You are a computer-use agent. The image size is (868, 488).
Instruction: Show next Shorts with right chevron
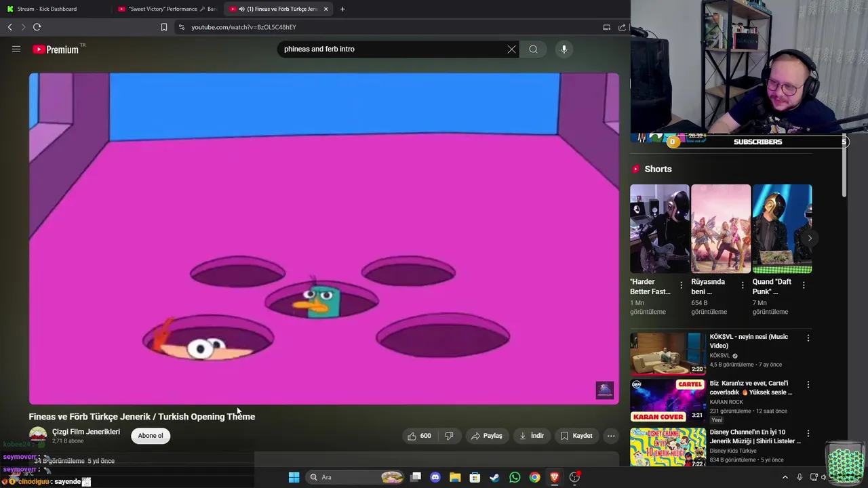(x=809, y=238)
